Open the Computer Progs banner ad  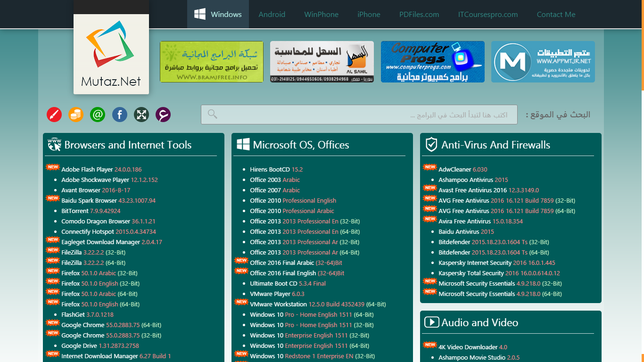click(433, 62)
